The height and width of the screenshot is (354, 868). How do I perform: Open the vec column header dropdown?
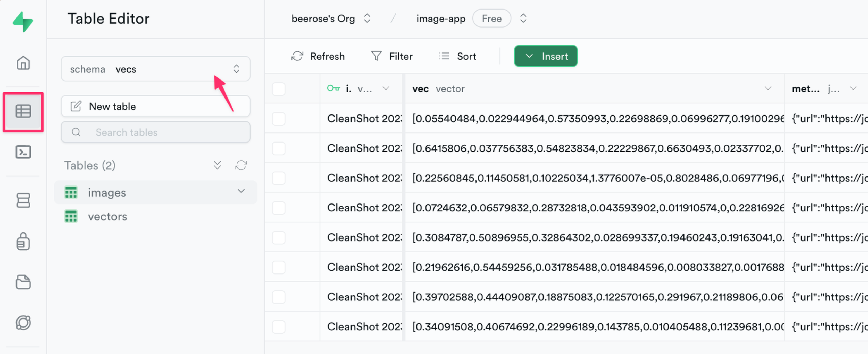(767, 88)
